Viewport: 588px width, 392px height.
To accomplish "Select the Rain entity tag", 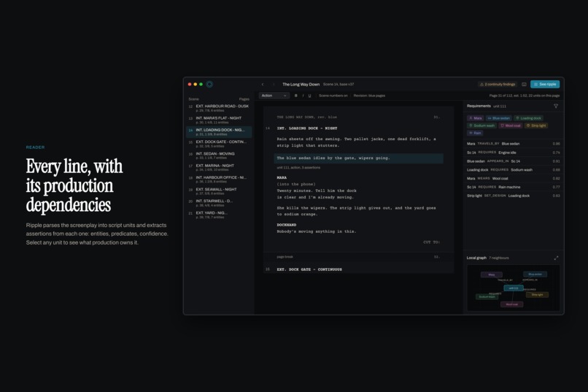I will pyautogui.click(x=475, y=133).
